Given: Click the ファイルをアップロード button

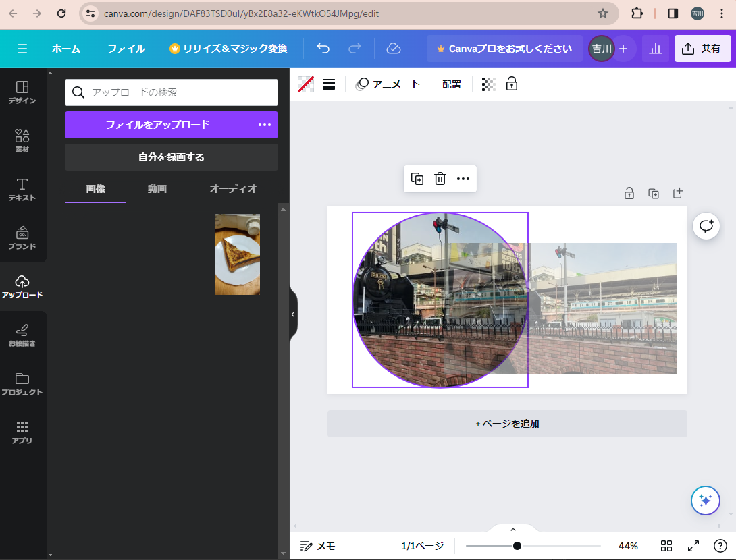Looking at the screenshot, I should [x=157, y=125].
